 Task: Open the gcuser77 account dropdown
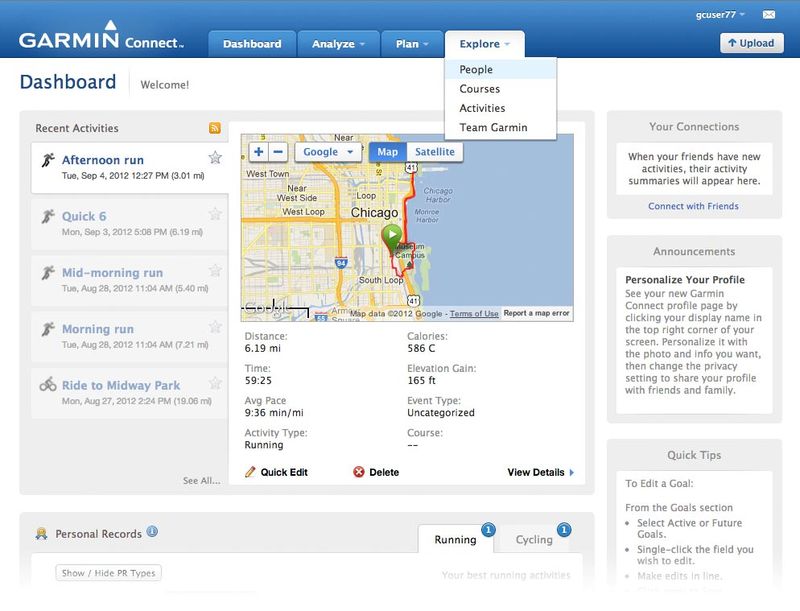720,14
